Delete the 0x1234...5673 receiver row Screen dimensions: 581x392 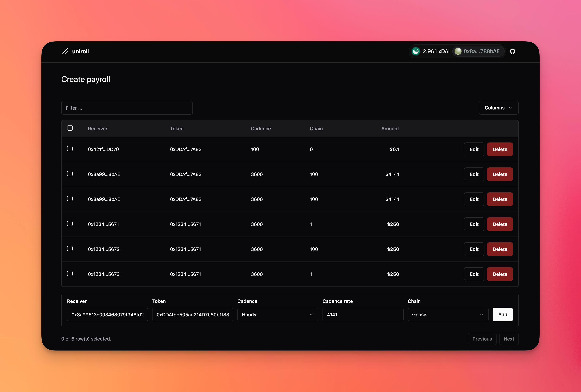[500, 274]
